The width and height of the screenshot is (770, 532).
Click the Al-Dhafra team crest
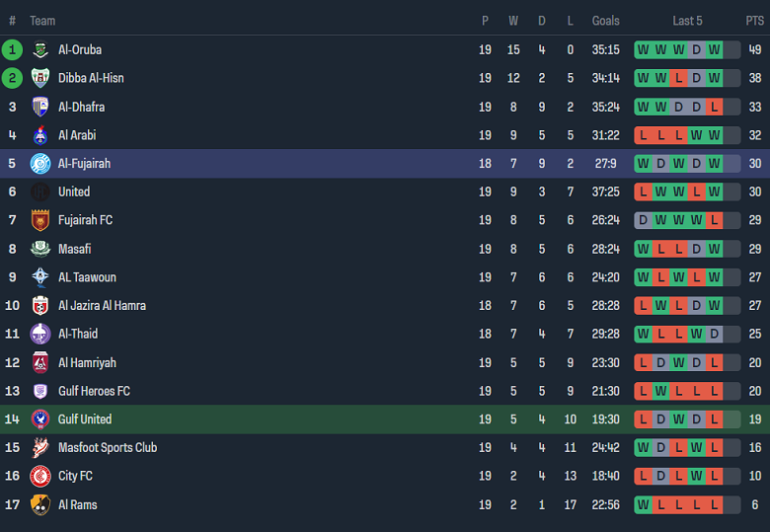pos(40,107)
